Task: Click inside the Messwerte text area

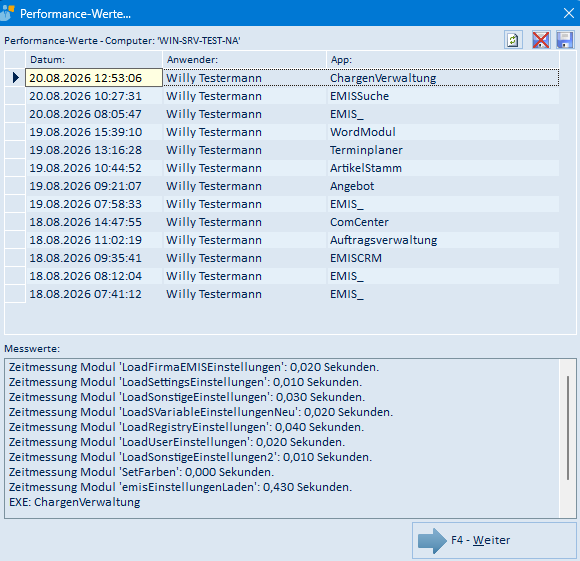Action: click(282, 438)
